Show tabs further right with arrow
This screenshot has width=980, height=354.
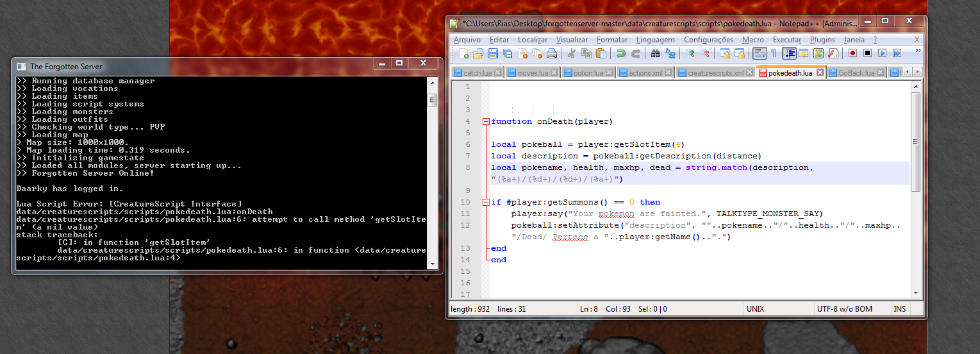917,72
